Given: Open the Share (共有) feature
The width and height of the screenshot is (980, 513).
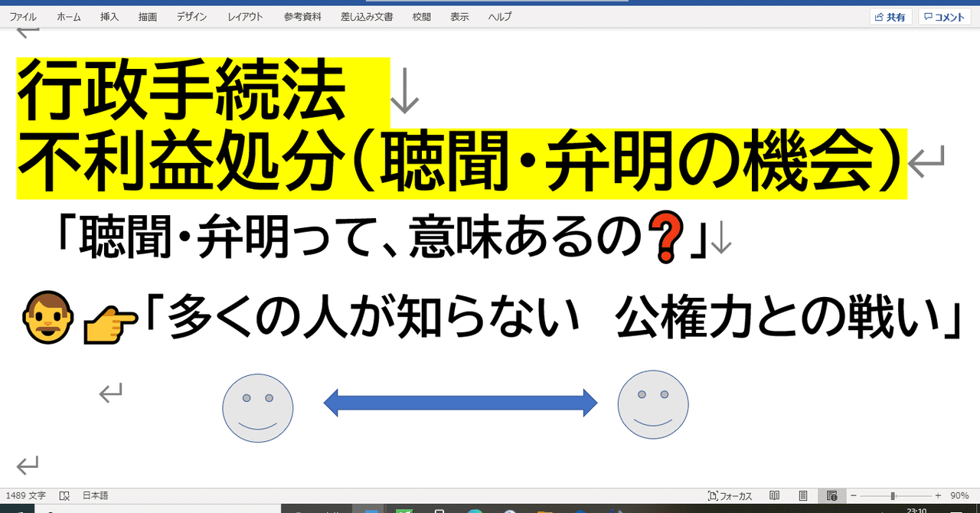Looking at the screenshot, I should [x=890, y=16].
